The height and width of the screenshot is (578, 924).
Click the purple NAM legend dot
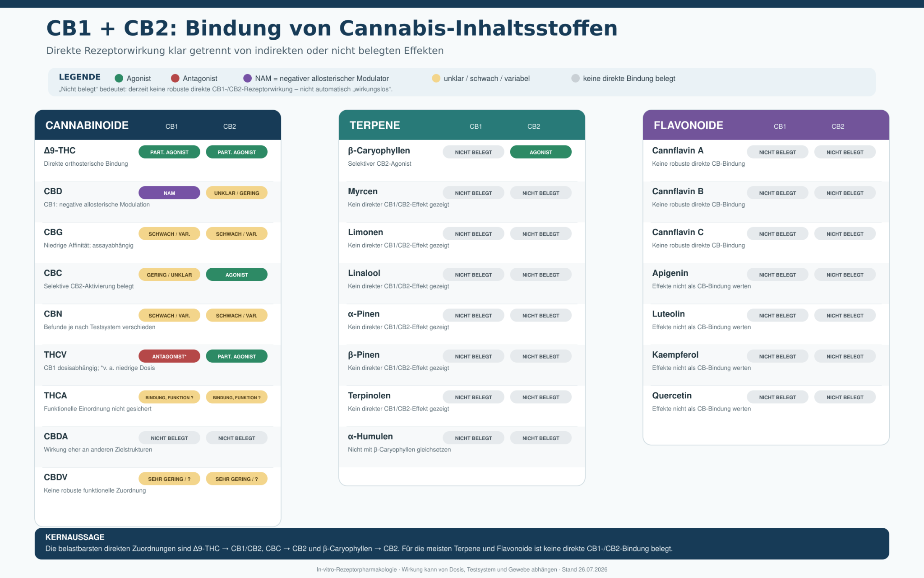click(247, 79)
